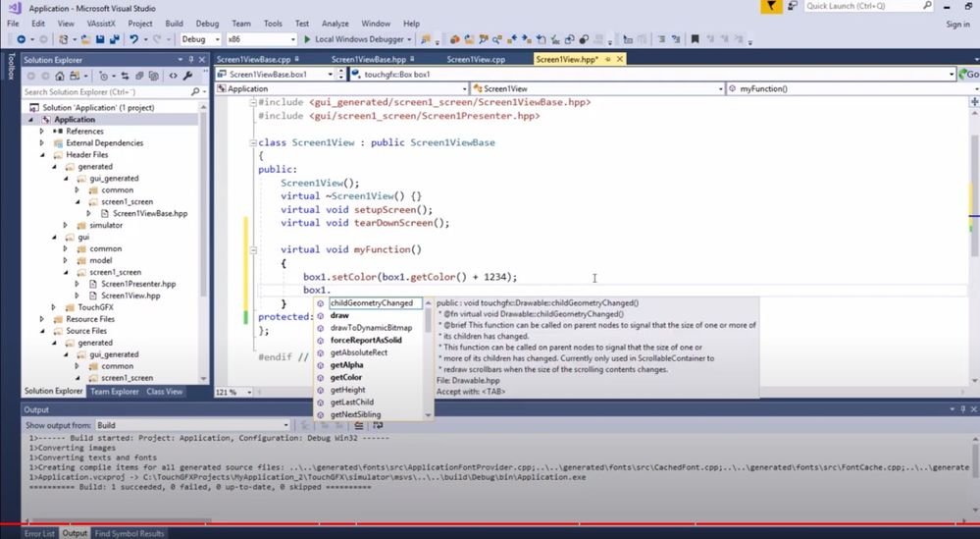Viewport: 980px width, 539px height.
Task: Close the Screen1View.hpp tab with X
Action: (x=619, y=59)
